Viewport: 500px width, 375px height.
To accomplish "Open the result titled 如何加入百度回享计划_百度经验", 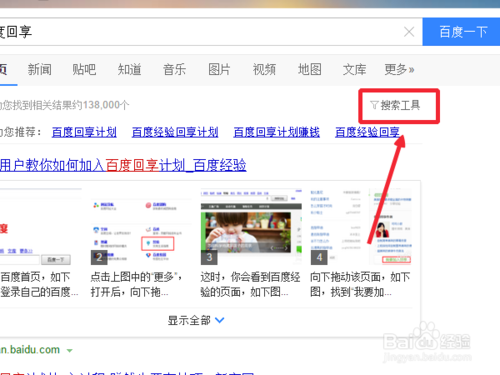I will pyautogui.click(x=123, y=165).
